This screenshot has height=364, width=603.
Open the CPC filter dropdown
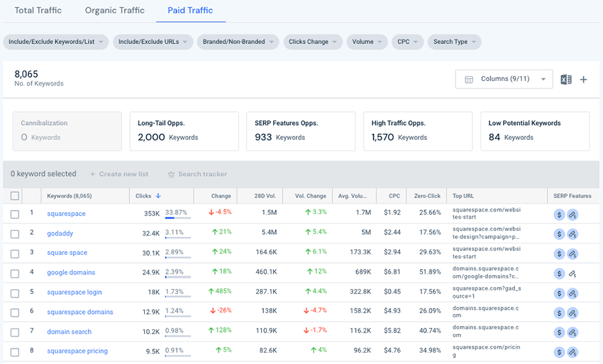coord(407,42)
